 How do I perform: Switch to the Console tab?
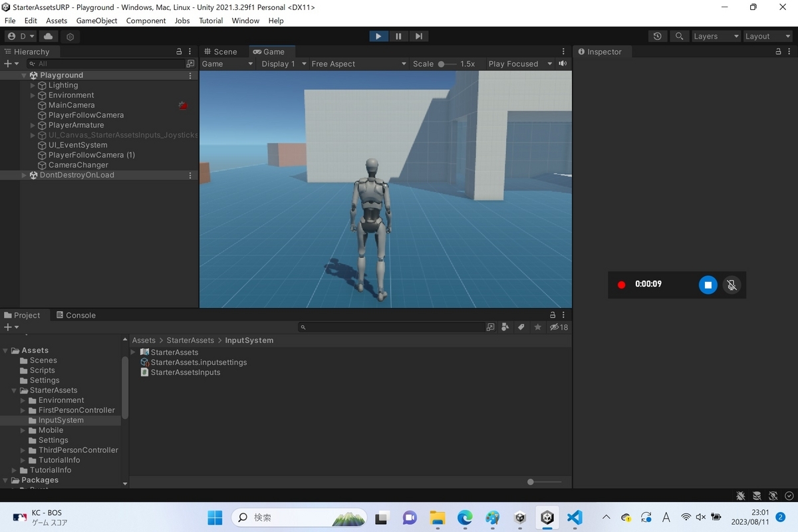76,315
